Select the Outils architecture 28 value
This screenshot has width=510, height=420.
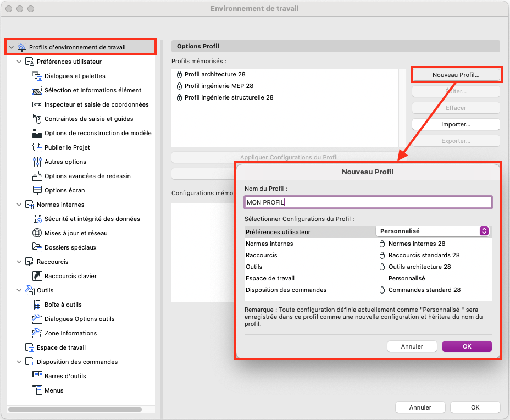tap(419, 267)
